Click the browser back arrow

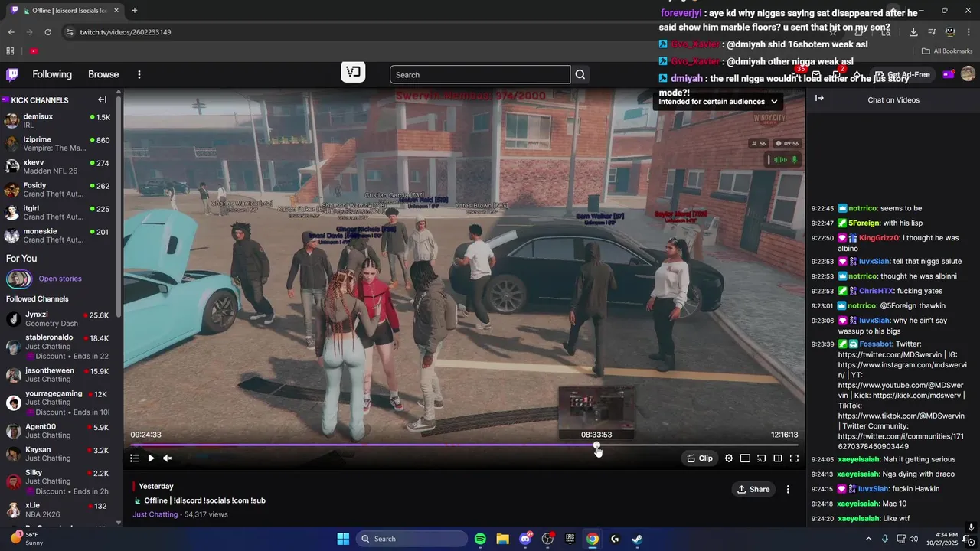(11, 32)
